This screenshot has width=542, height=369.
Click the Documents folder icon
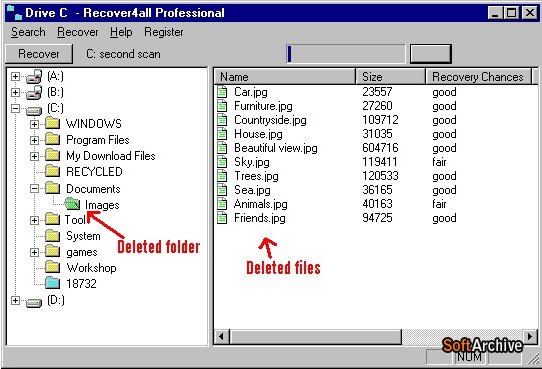[53, 188]
